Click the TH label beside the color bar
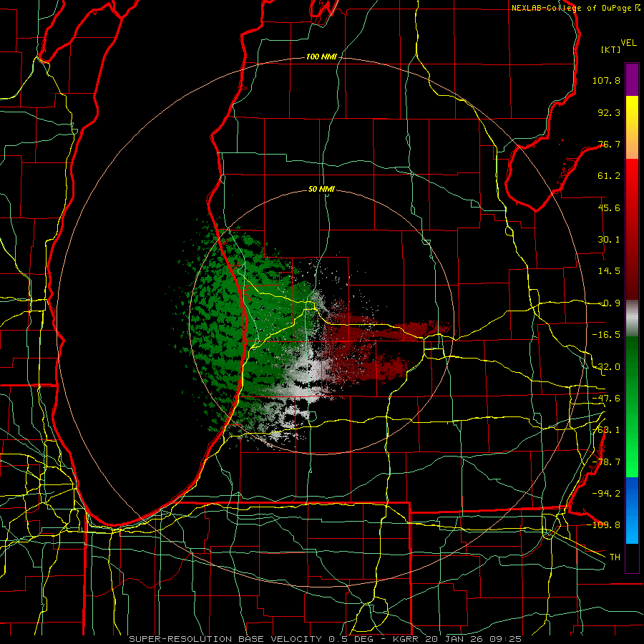Viewport: 644px width, 644px height. 615,557
